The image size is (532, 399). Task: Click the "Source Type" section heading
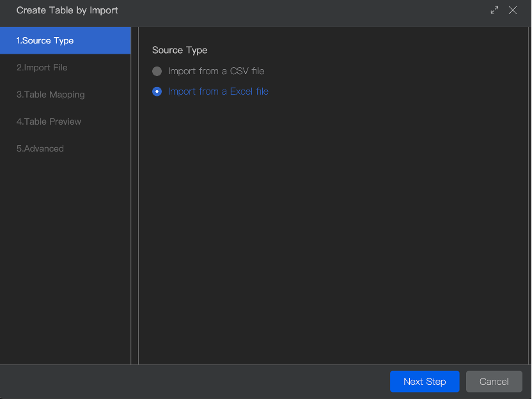(x=180, y=50)
